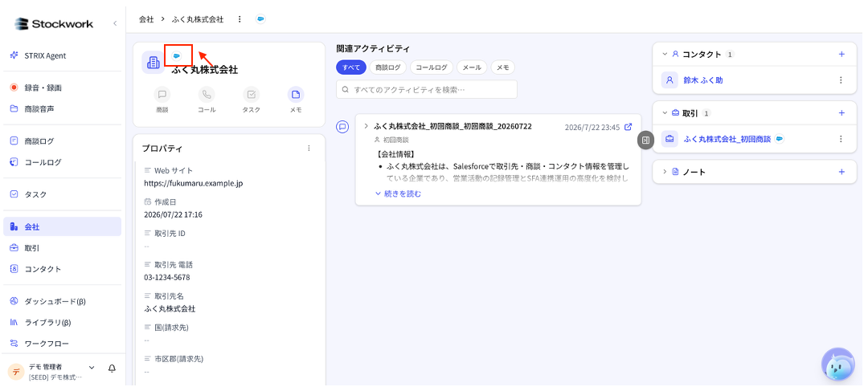Open contact 鈴木 ふく助
The image size is (868, 387).
(x=702, y=80)
